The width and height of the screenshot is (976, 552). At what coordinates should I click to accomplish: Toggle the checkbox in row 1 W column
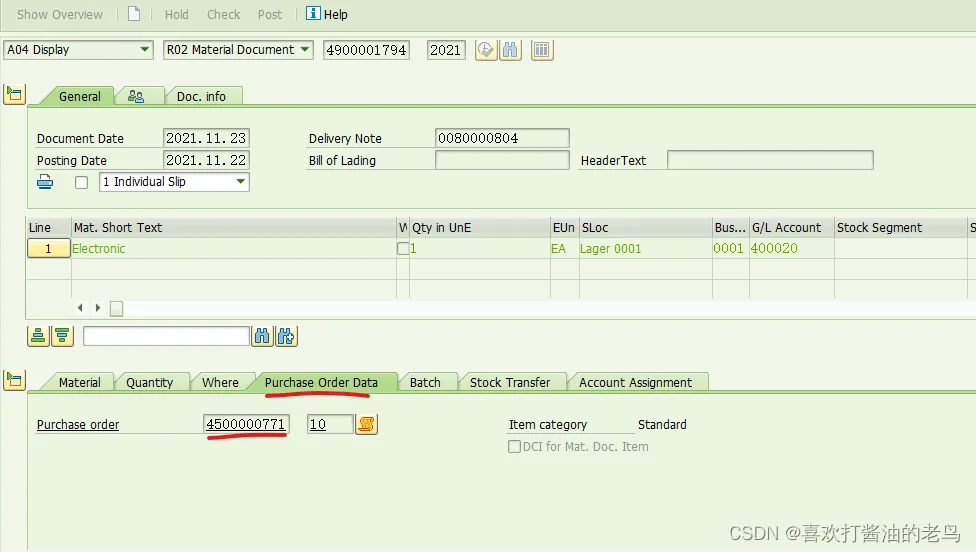tap(403, 249)
